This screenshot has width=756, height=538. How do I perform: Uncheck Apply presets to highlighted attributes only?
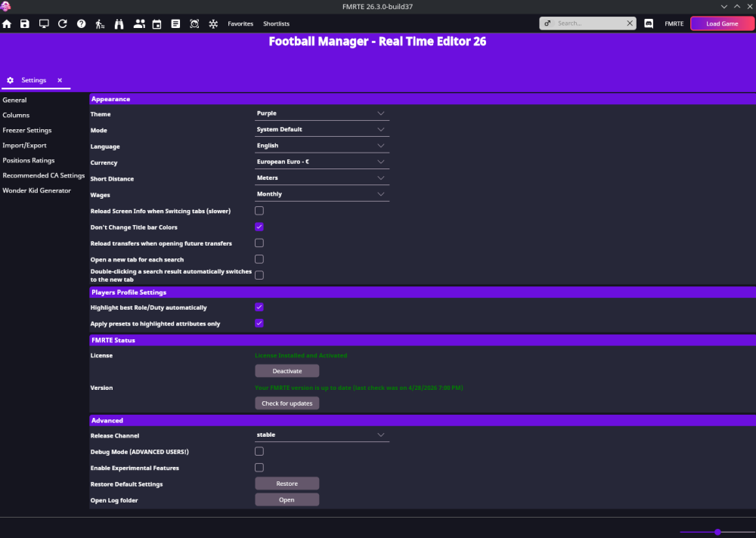259,323
